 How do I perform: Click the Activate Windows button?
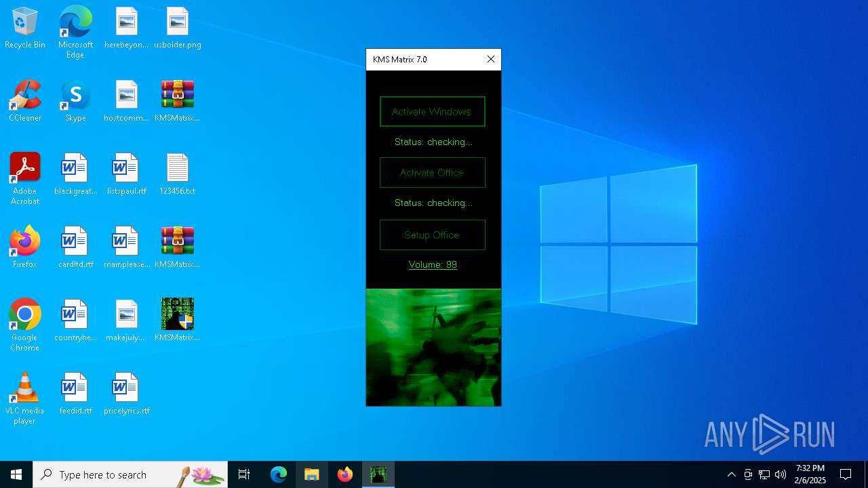pos(433,112)
